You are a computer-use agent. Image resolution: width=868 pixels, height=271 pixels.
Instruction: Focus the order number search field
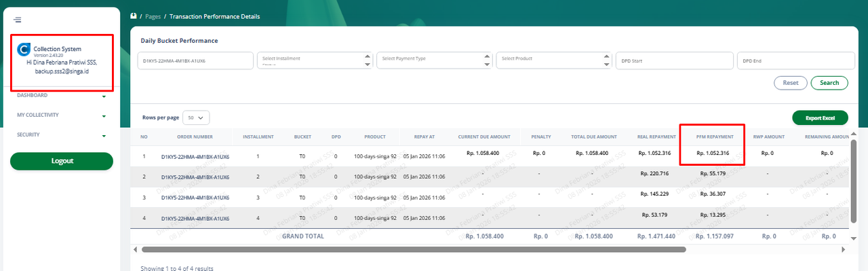[195, 60]
